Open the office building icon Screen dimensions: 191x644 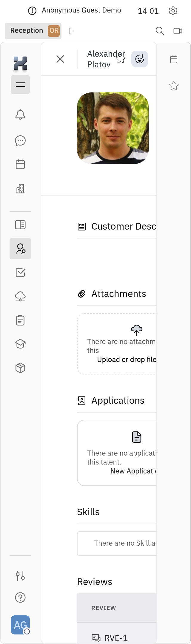click(20, 188)
